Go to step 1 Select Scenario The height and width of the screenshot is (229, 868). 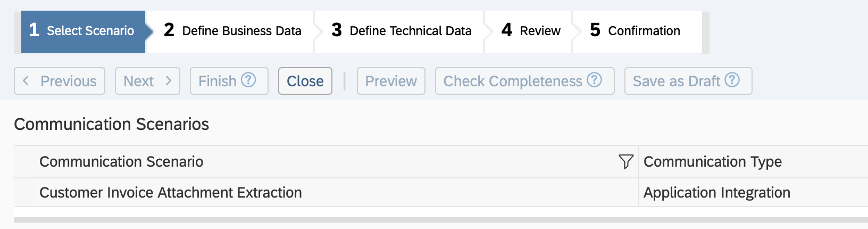[83, 31]
